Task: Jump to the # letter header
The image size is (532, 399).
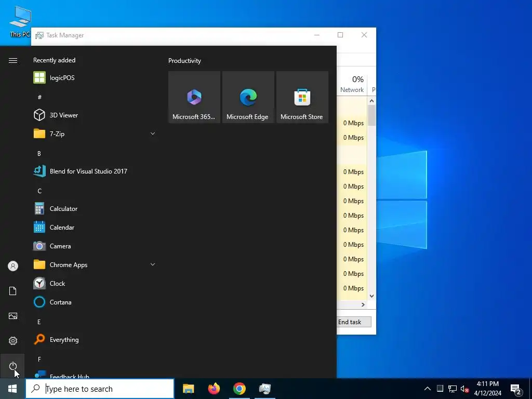Action: tap(39, 97)
